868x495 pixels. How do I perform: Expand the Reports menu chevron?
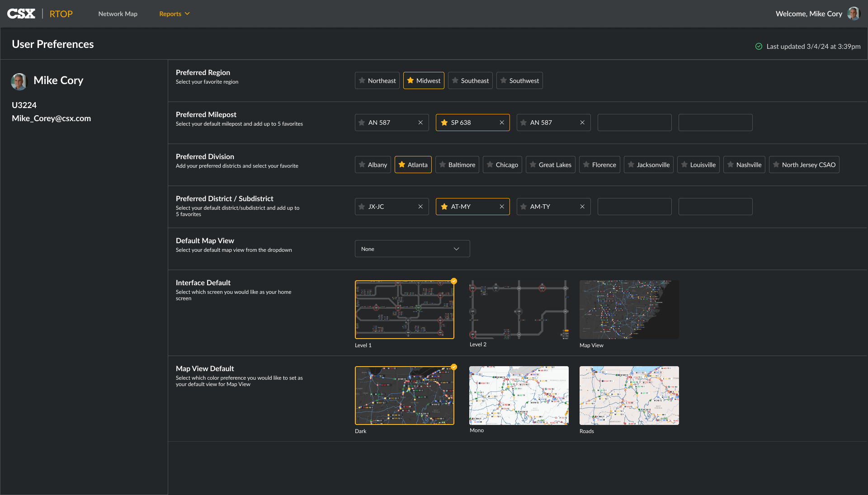pos(187,14)
